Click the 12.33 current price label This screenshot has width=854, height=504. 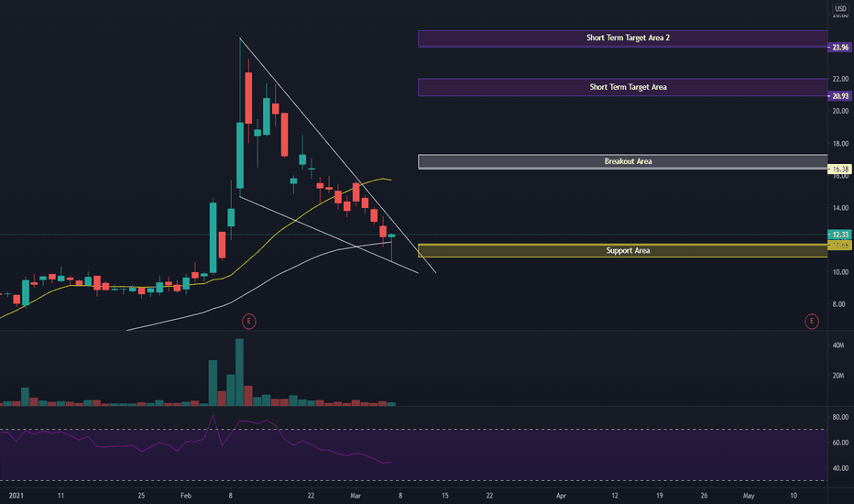(x=839, y=235)
